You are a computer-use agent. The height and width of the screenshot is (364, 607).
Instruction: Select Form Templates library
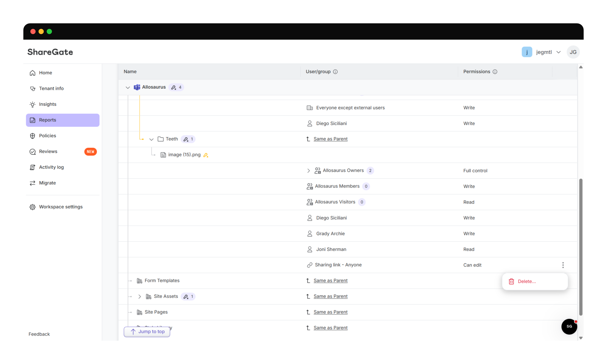[x=162, y=281]
